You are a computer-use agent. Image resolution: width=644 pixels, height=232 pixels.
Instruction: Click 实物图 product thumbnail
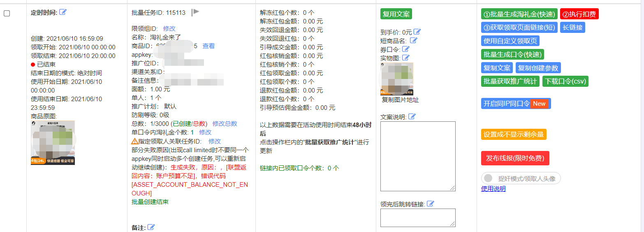click(397, 79)
